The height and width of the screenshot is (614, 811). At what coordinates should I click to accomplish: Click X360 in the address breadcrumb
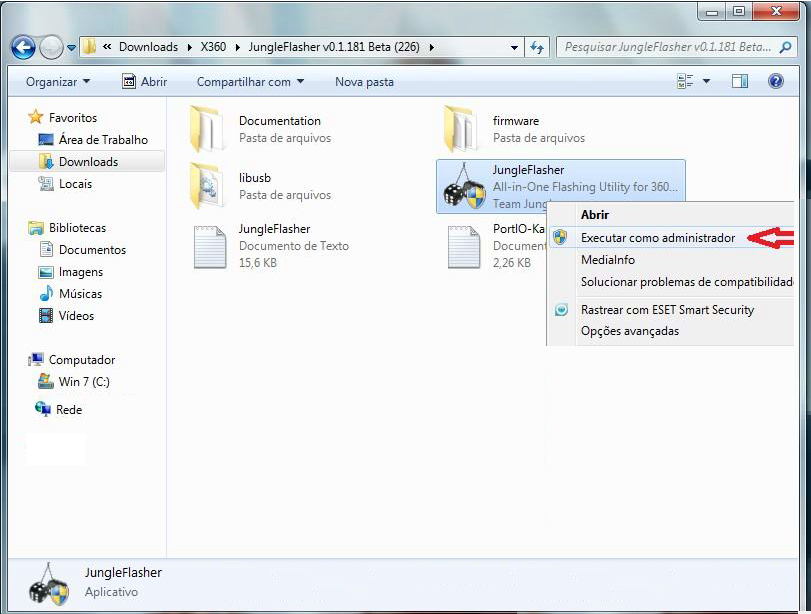click(213, 47)
